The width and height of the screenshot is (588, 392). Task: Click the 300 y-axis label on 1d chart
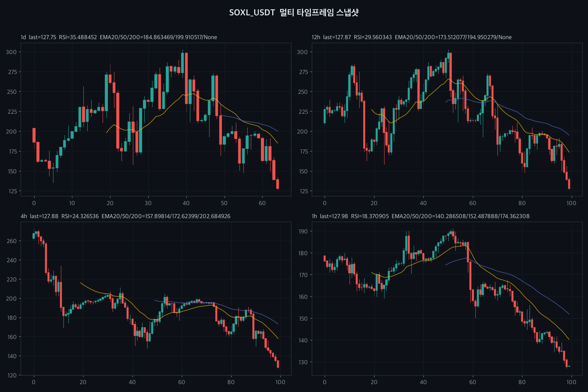pos(11,52)
